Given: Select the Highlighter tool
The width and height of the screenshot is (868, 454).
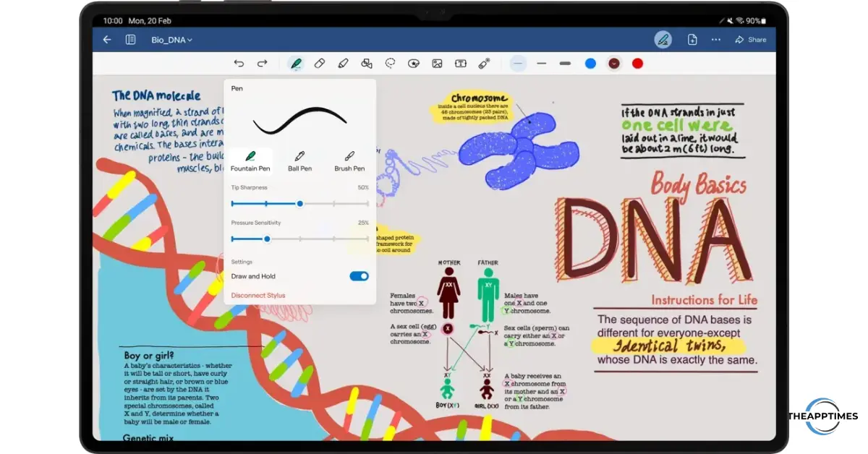Looking at the screenshot, I should click(x=344, y=64).
